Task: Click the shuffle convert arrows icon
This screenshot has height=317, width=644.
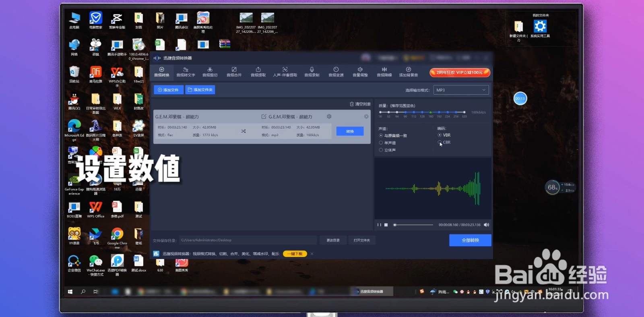Action: [244, 131]
